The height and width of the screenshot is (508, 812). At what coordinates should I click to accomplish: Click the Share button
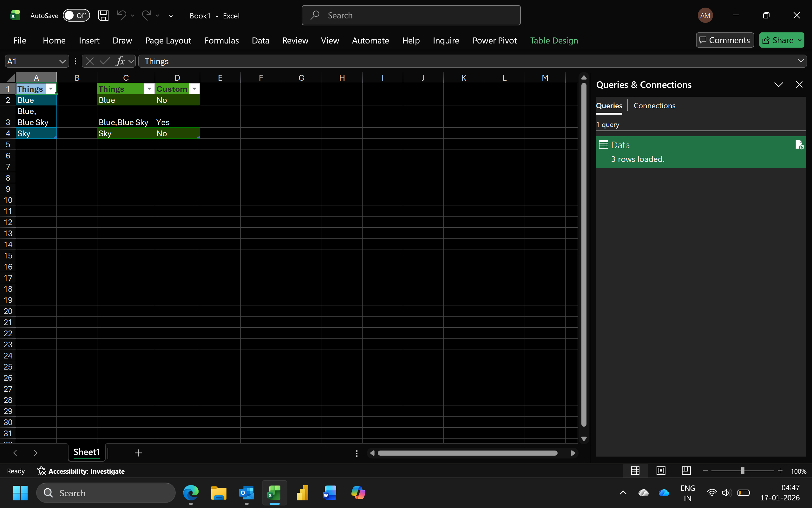782,40
